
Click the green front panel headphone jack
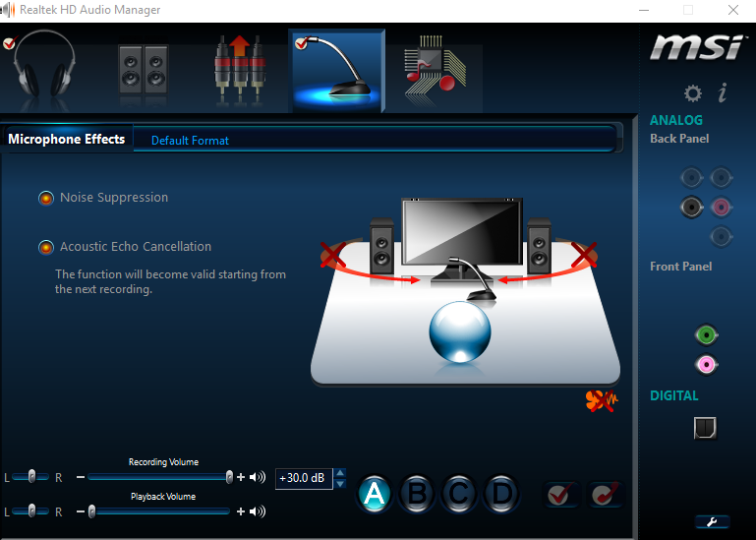coord(706,334)
